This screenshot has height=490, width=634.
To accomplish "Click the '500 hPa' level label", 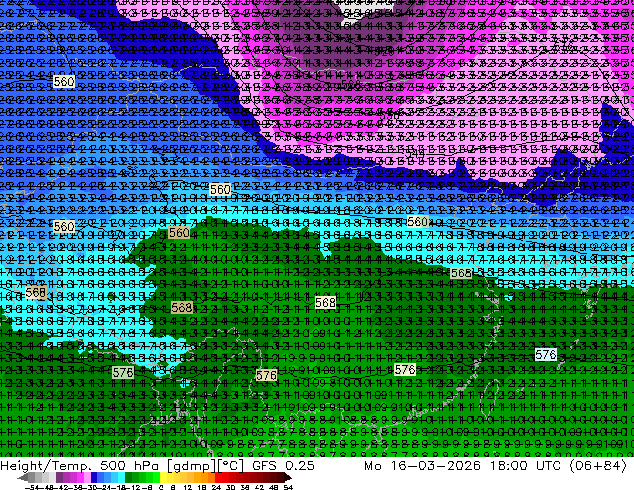I will coord(130,466).
